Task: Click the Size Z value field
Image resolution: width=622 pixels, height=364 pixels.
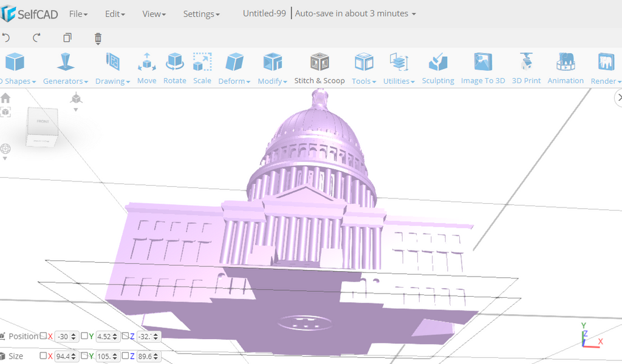Action: [x=148, y=357]
